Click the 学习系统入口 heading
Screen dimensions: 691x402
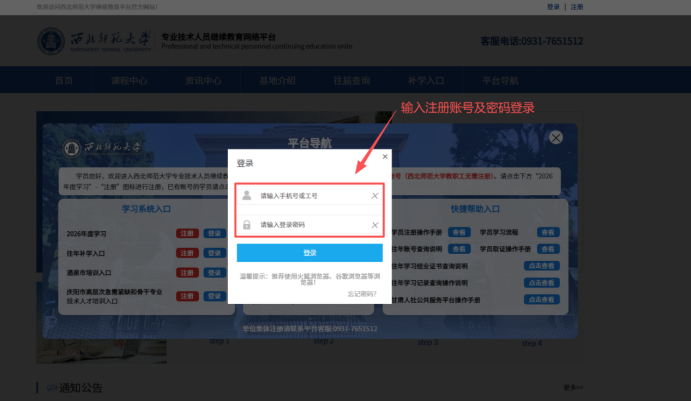click(146, 209)
